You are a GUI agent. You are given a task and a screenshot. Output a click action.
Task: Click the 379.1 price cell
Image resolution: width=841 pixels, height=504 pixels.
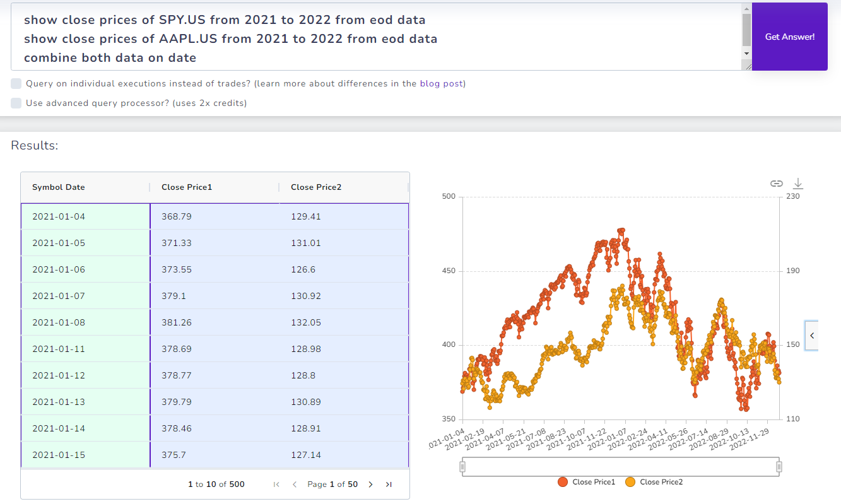[x=215, y=296]
